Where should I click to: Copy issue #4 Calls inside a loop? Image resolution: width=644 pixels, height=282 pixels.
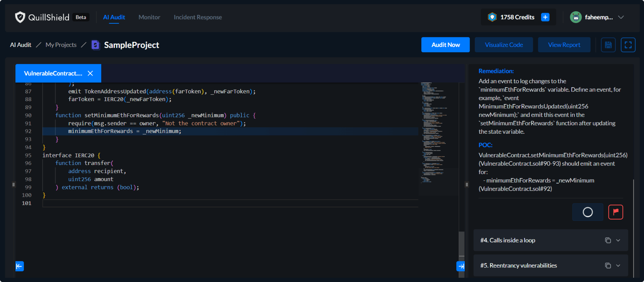click(x=608, y=240)
